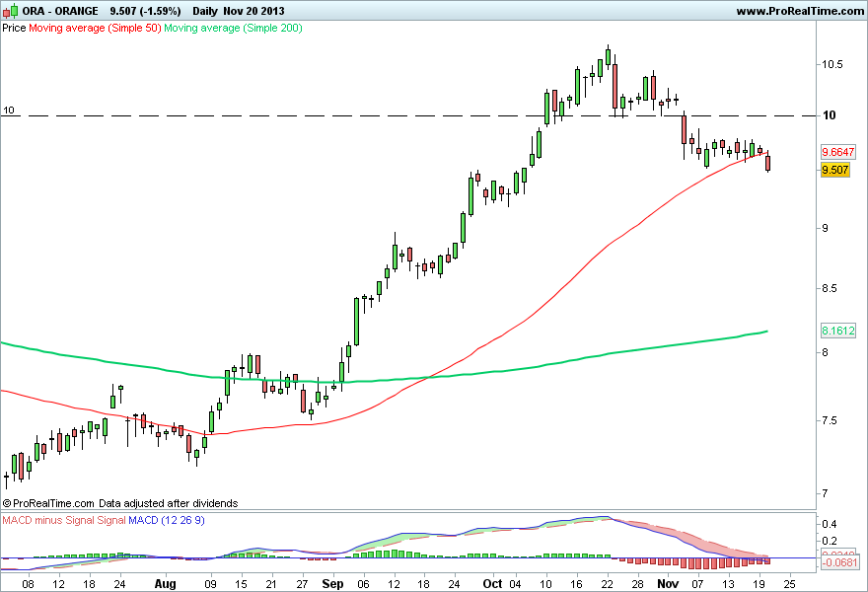Select the Moving average (Simple 50) legend
This screenshot has width=868, height=592.
[95, 28]
